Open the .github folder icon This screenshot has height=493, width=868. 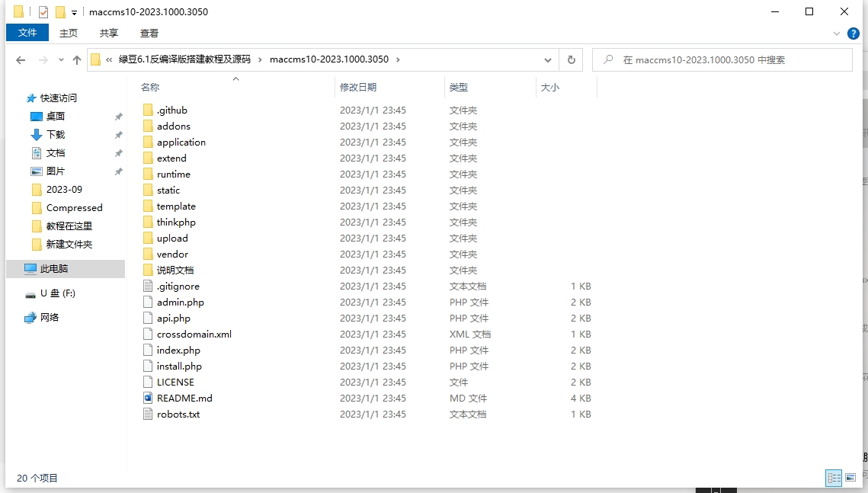(148, 110)
